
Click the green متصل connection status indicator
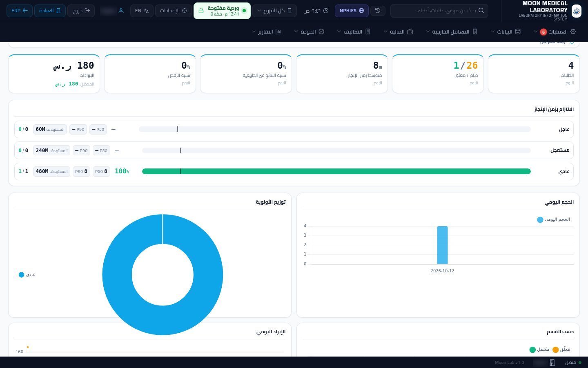click(x=573, y=363)
